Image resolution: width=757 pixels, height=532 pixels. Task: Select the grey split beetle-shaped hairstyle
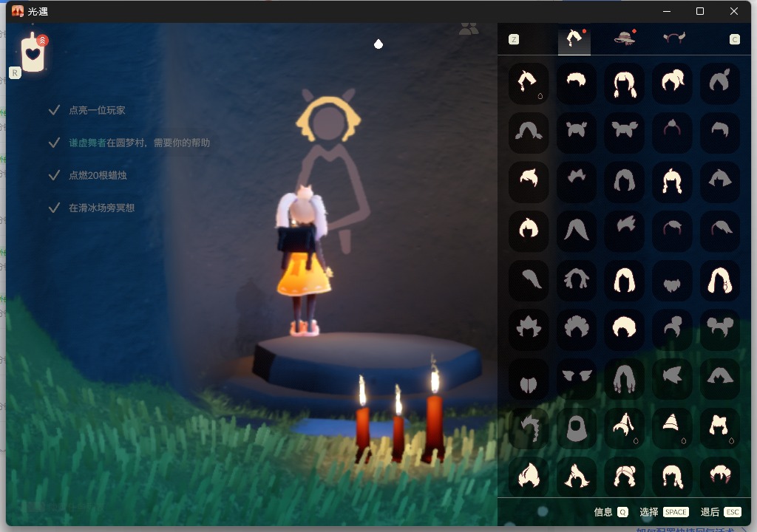point(529,379)
